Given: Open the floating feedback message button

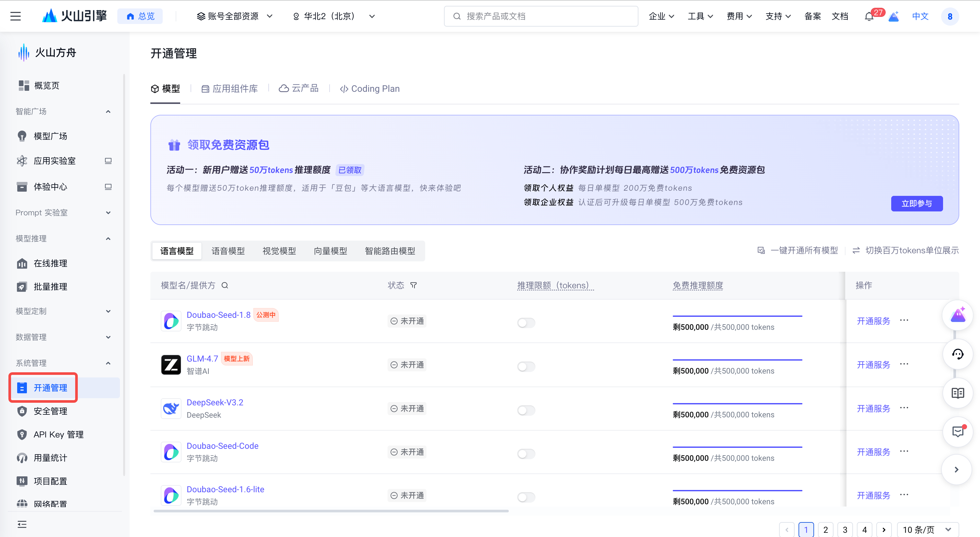Looking at the screenshot, I should point(958,432).
